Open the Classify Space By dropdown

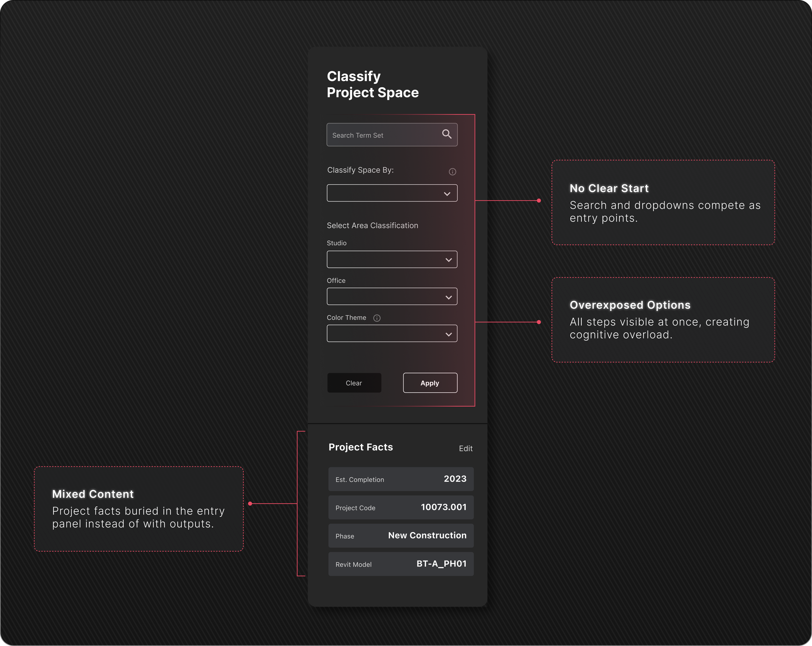(x=392, y=193)
